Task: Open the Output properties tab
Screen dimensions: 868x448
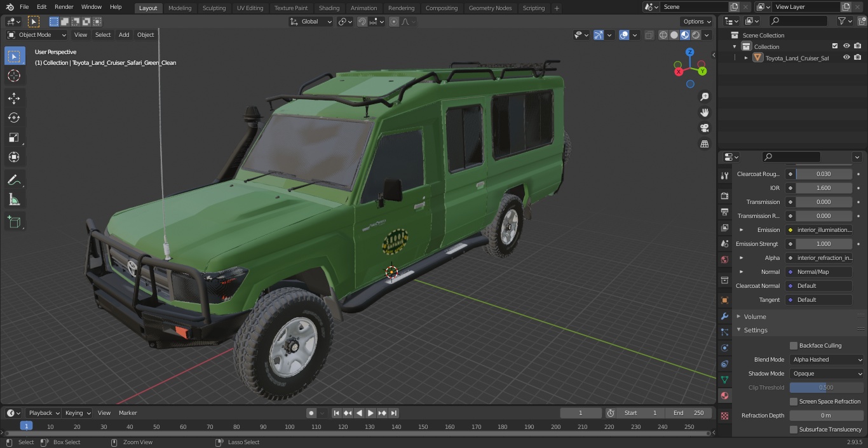Action: click(724, 212)
